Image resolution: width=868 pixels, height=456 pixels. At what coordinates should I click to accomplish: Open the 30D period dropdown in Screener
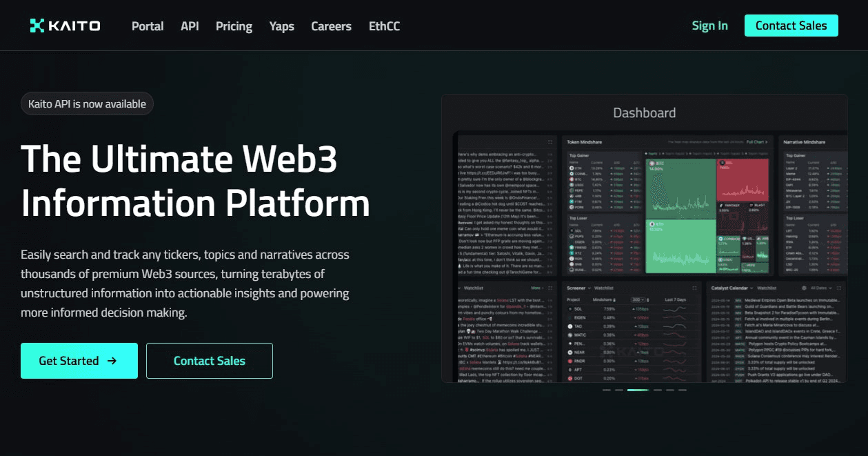pos(638,299)
